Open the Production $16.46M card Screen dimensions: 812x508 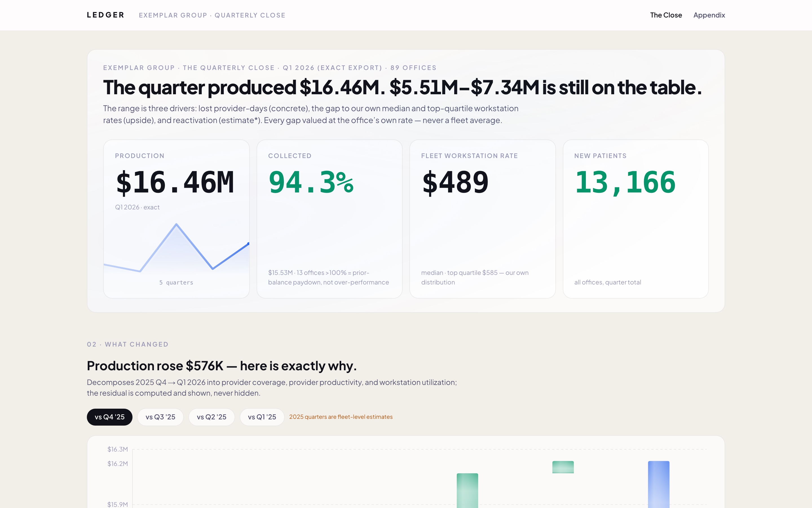(176, 219)
